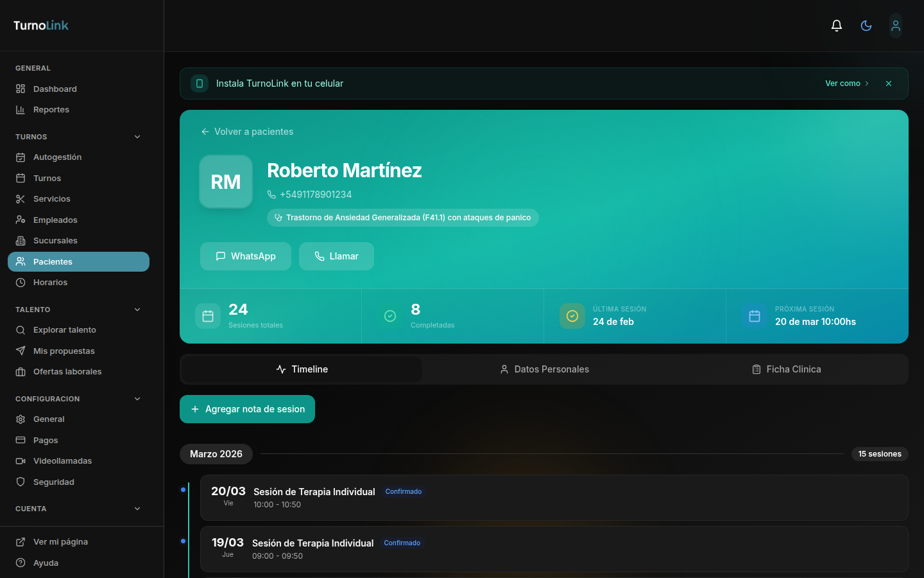Collapse the Turnos sidebar section
Viewport: 924px width, 578px height.
(x=137, y=137)
